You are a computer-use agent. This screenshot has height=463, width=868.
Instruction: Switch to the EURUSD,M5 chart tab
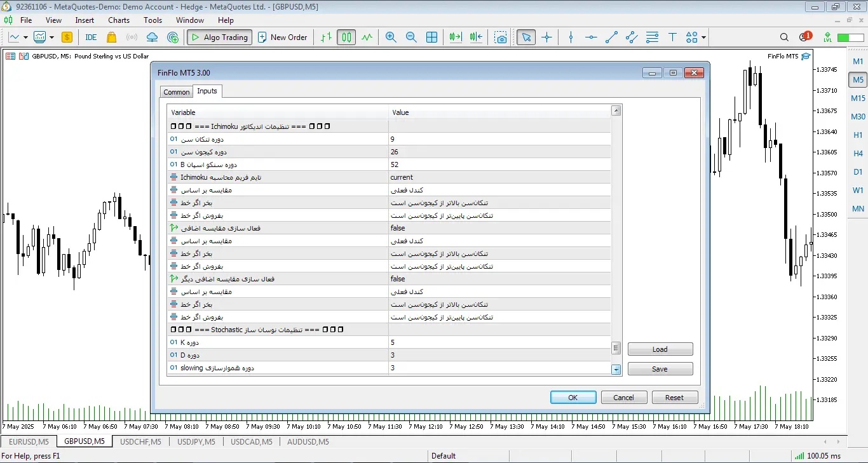29,441
